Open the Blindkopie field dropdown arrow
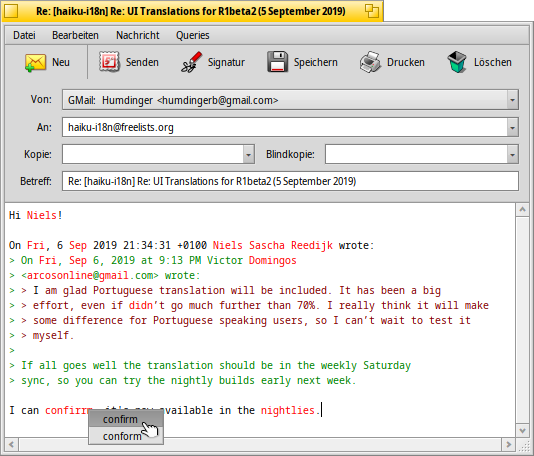 512,154
